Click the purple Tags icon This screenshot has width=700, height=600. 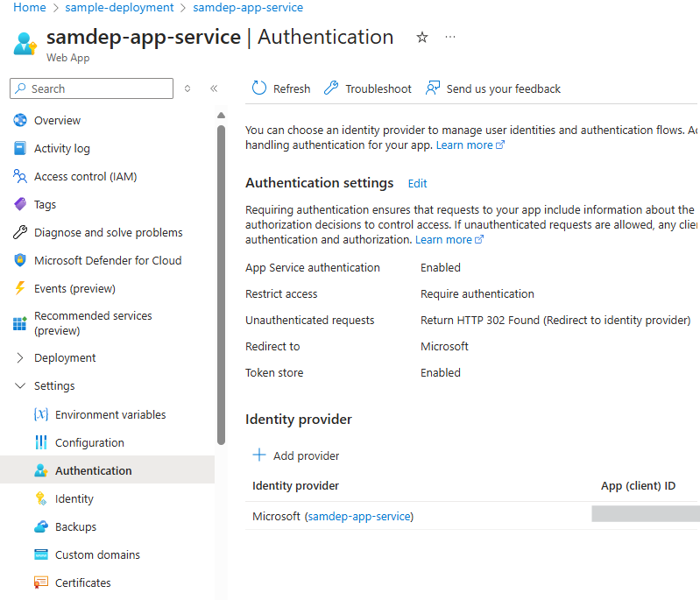[20, 204]
